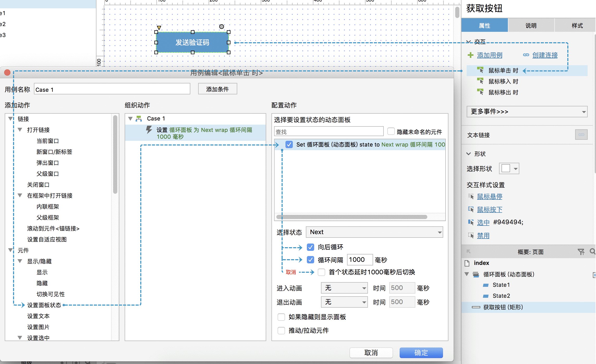Enable 首个状态延时1000毫秒后切换 checkbox

[321, 272]
